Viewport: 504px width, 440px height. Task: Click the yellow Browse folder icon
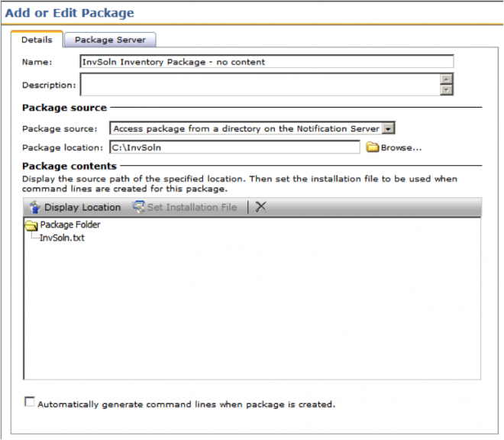[x=373, y=147]
